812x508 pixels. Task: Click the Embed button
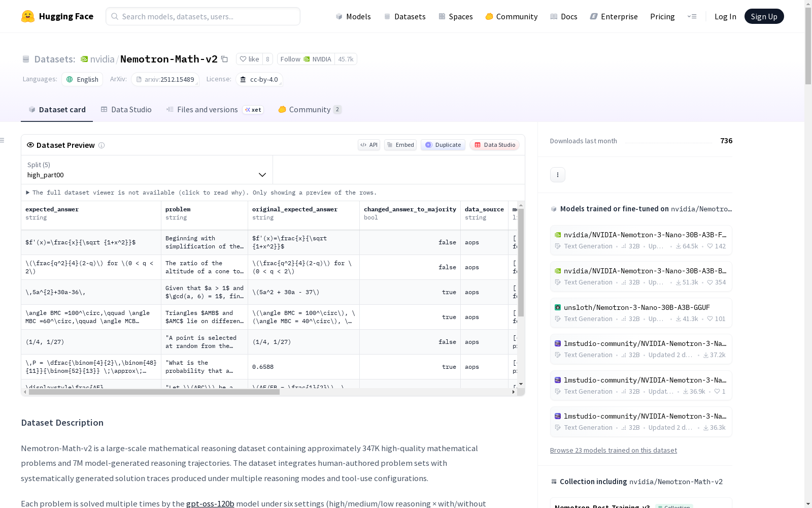(400, 145)
